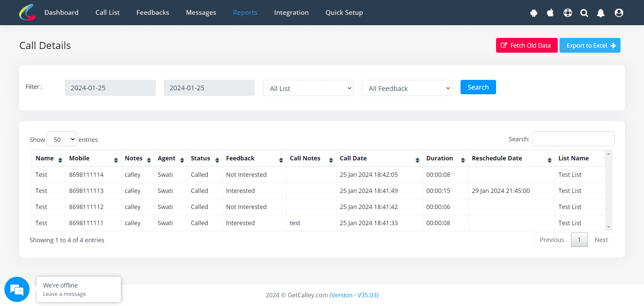Sort table by Duration column
Viewport: 644px width, 306px height.
[445, 158]
